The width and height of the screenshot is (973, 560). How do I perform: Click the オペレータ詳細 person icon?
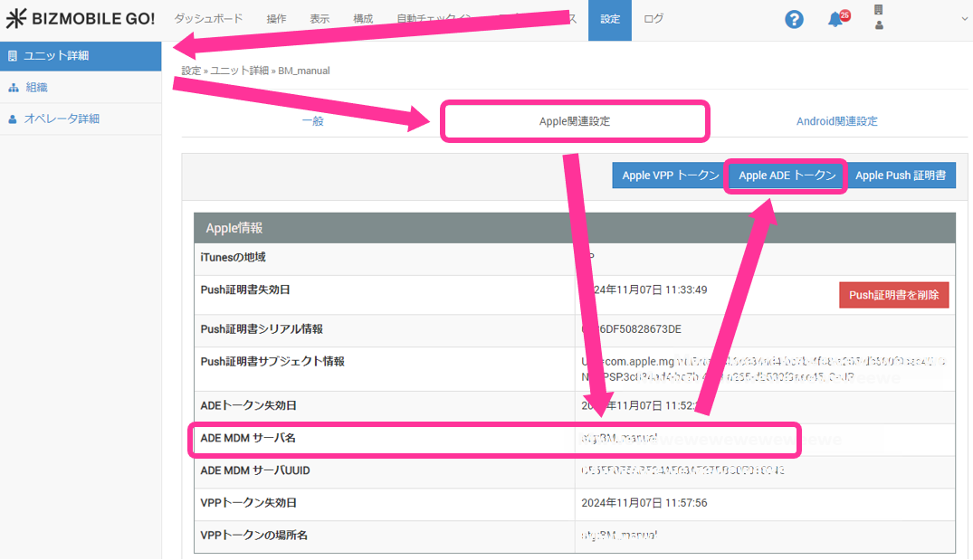[x=13, y=119]
